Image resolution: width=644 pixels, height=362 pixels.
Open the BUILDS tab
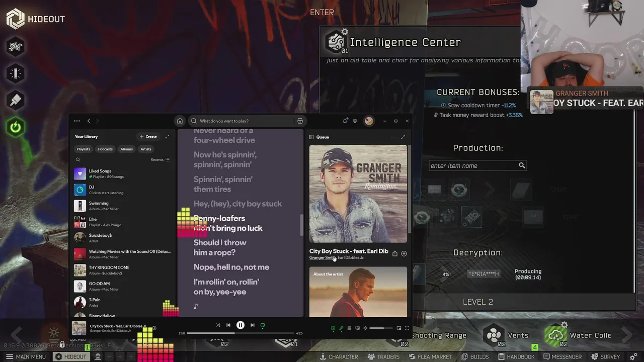[x=475, y=356]
